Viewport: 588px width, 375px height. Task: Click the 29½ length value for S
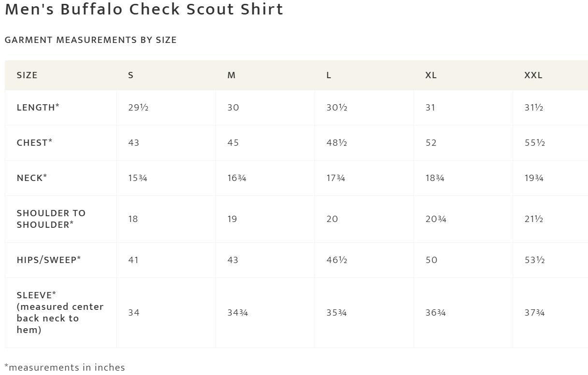click(138, 108)
